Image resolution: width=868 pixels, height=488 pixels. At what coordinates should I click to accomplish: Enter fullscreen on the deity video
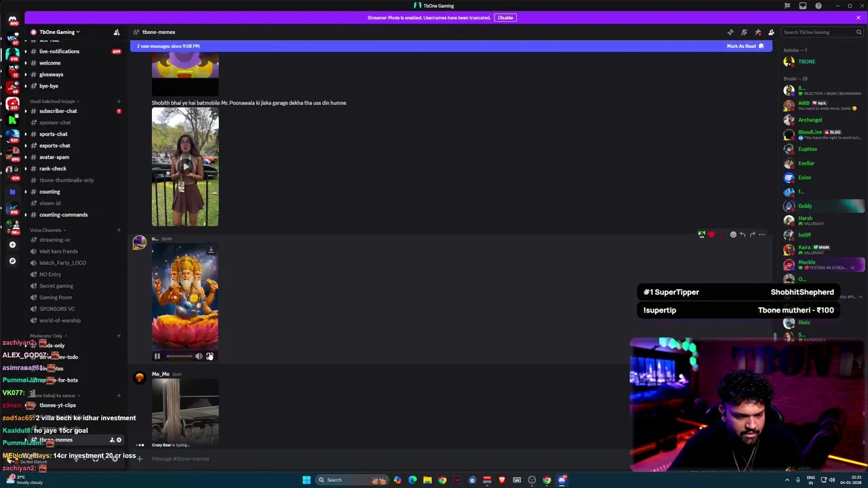(x=210, y=356)
